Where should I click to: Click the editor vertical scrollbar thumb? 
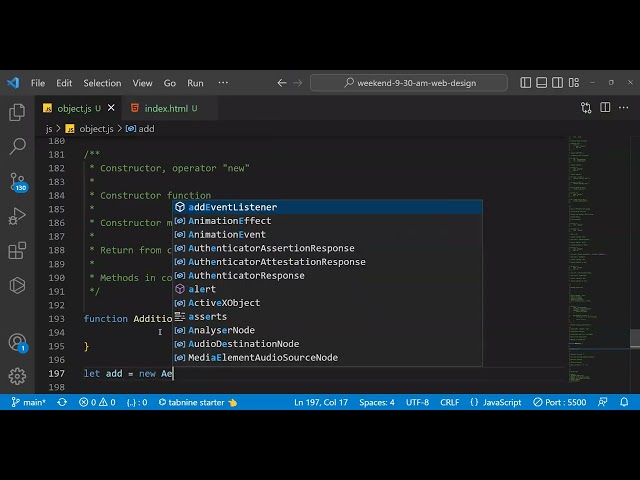pyautogui.click(x=635, y=338)
